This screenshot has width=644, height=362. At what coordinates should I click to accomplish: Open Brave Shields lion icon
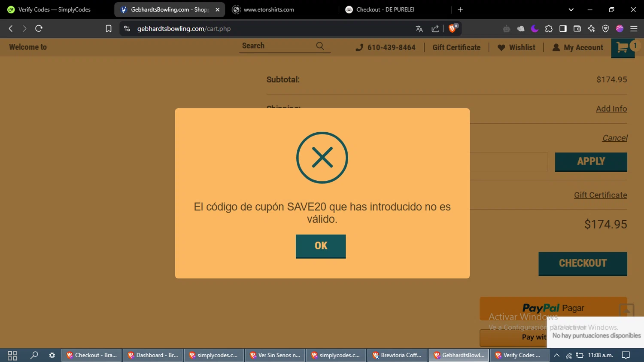point(453,28)
